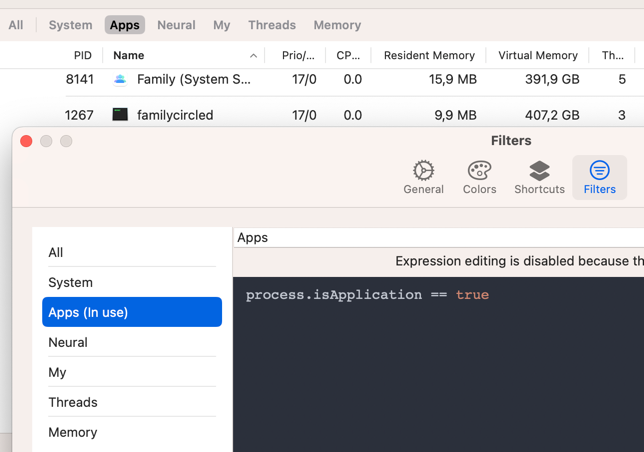
Task: Select All in the filters sidebar
Action: coord(132,253)
